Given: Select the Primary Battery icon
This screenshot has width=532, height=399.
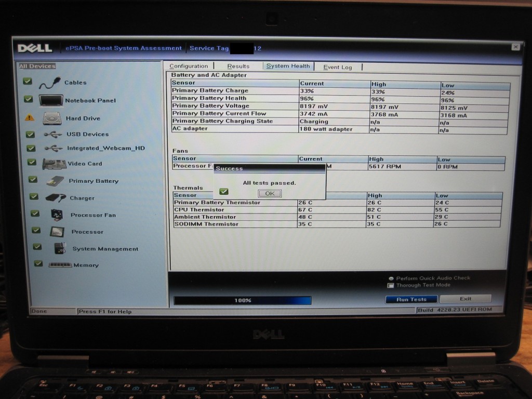Looking at the screenshot, I should click(x=55, y=181).
